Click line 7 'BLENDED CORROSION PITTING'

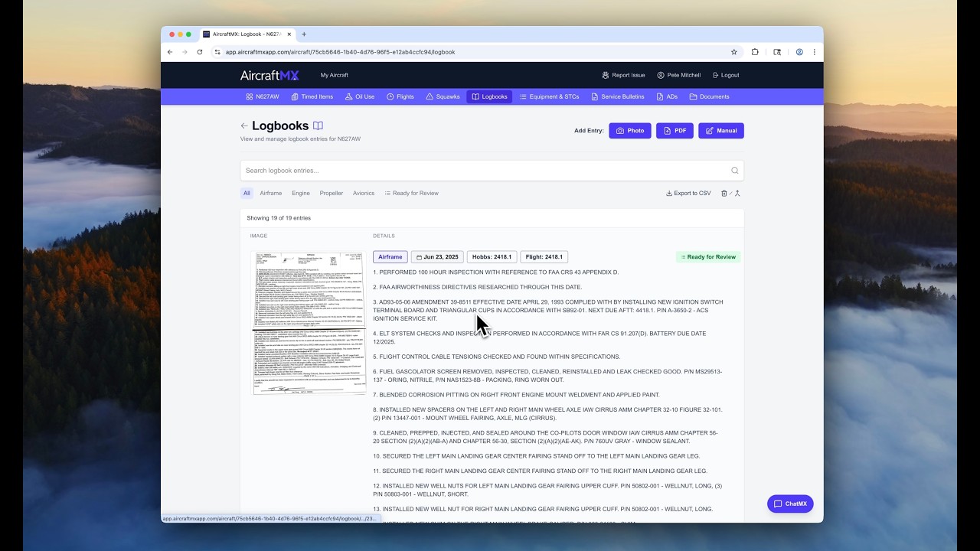coord(516,395)
